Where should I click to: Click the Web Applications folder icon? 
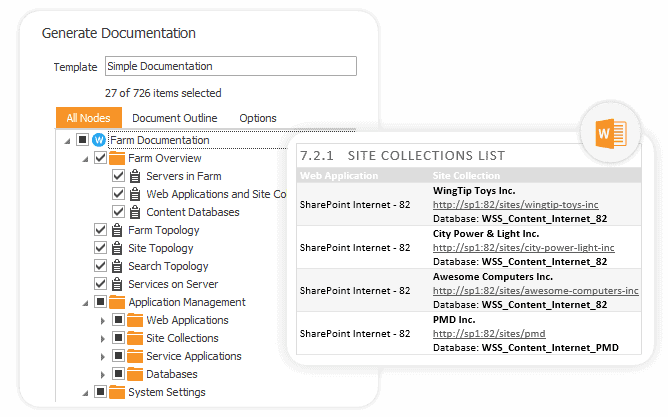coord(135,320)
